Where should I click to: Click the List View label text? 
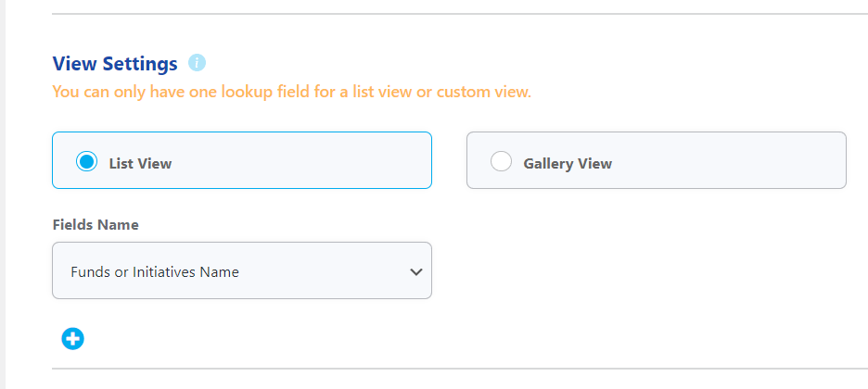[140, 164]
